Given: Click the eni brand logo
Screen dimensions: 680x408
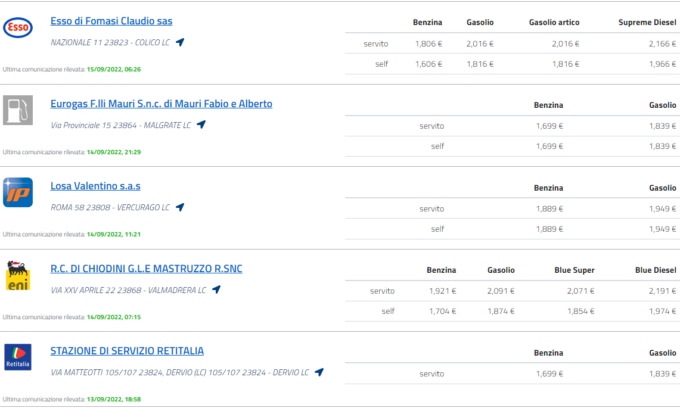Looking at the screenshot, I should 18,275.
